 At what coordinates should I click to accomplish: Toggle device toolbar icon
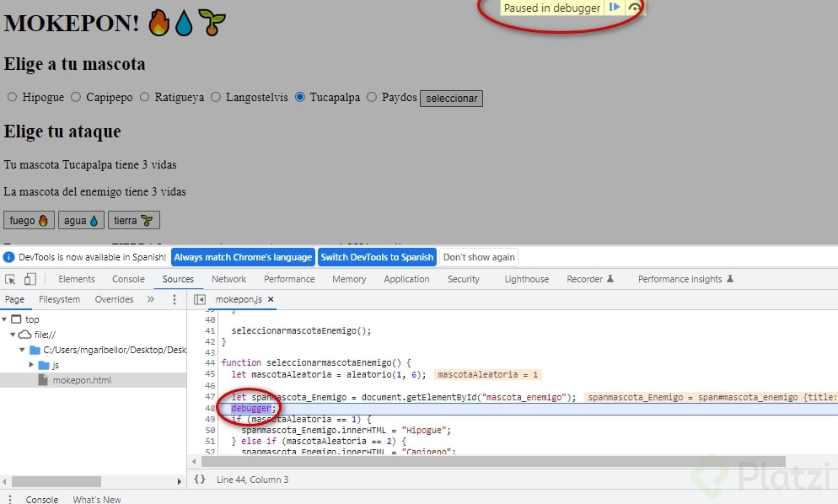30,279
